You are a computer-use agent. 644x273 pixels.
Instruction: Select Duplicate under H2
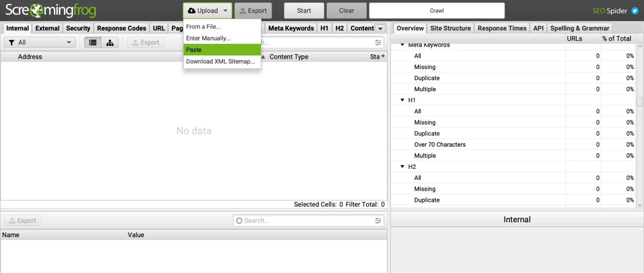tap(427, 200)
